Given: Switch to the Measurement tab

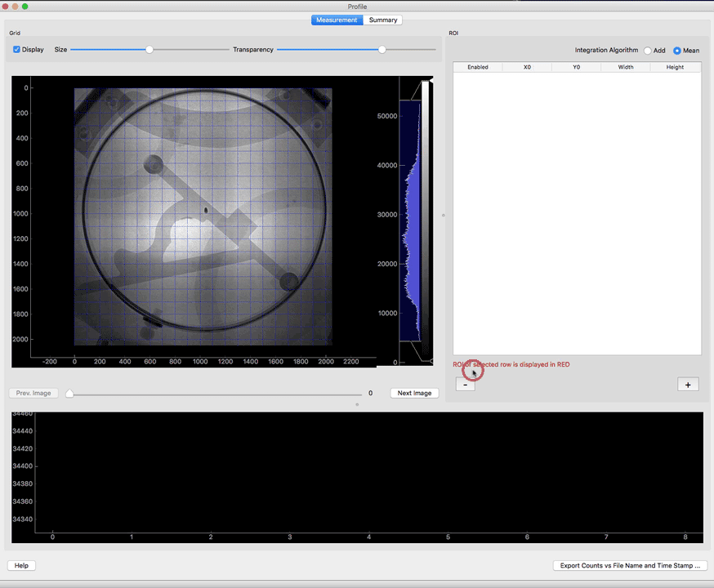Looking at the screenshot, I should [337, 20].
